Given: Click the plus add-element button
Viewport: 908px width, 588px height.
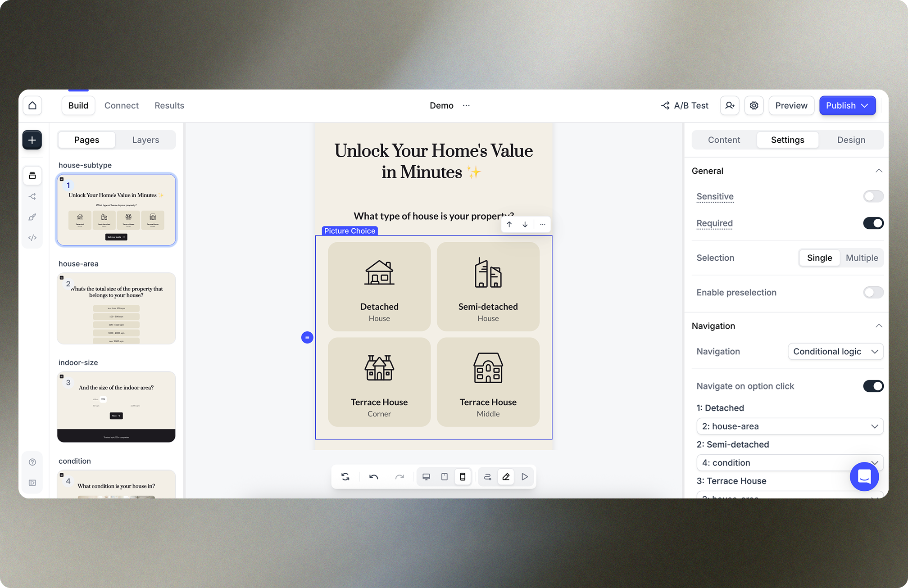Looking at the screenshot, I should click(x=32, y=140).
